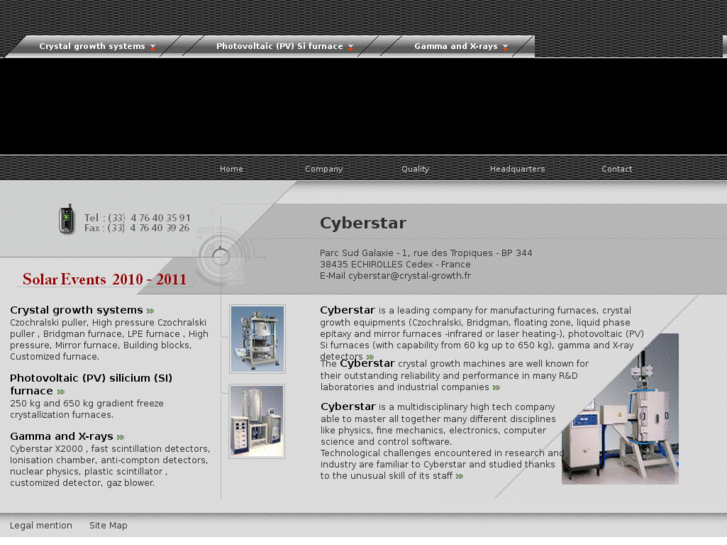This screenshot has height=545, width=727.
Task: Click the Parc Sud Galaxie address line
Action: pyautogui.click(x=426, y=253)
